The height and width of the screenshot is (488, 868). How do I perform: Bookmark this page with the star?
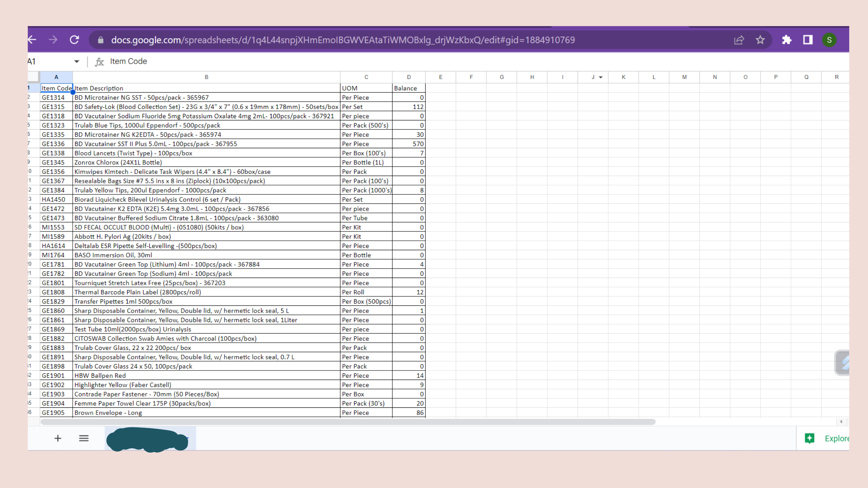pyautogui.click(x=760, y=40)
